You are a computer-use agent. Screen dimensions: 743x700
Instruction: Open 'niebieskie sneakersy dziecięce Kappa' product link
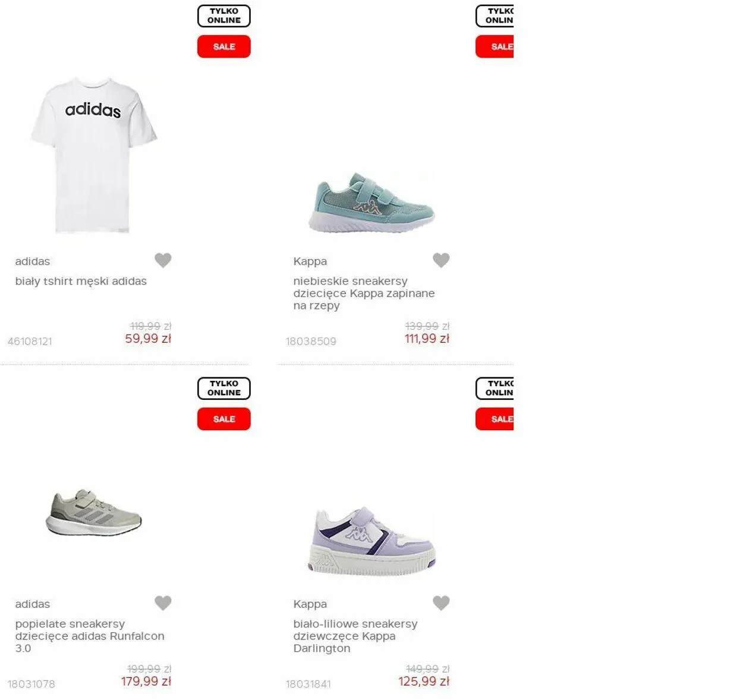tap(364, 293)
